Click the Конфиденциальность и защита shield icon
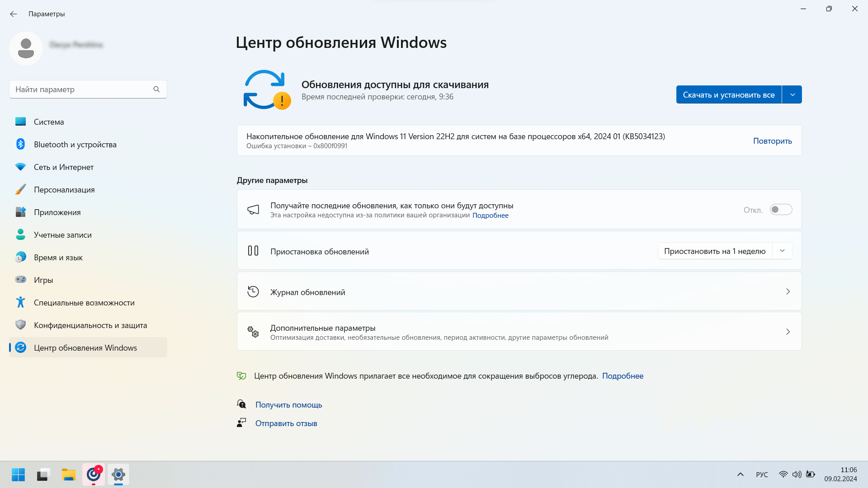 (20, 325)
